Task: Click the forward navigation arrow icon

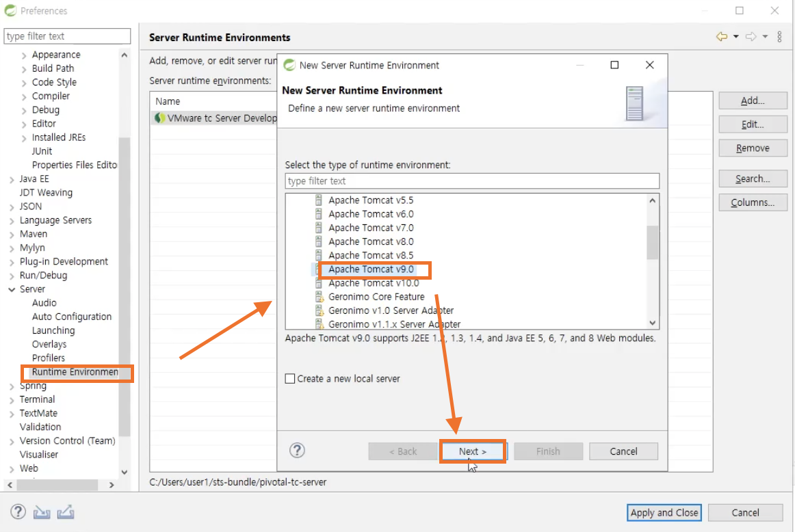Action: click(751, 36)
